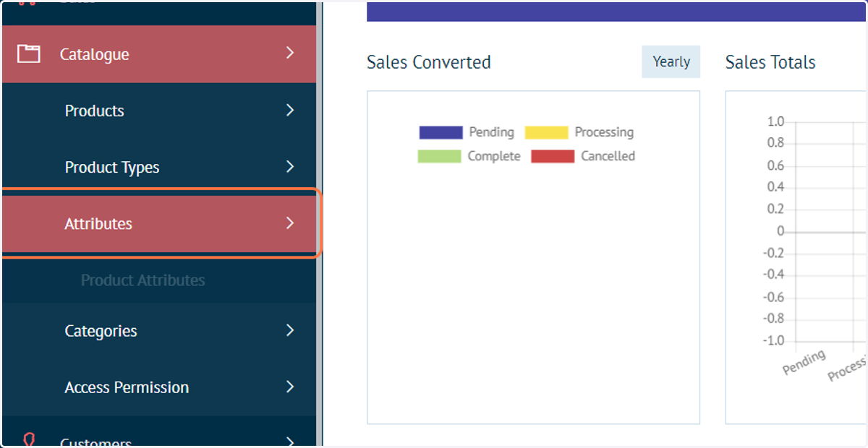
Task: Expand the Categories chevron
Action: pyautogui.click(x=290, y=330)
